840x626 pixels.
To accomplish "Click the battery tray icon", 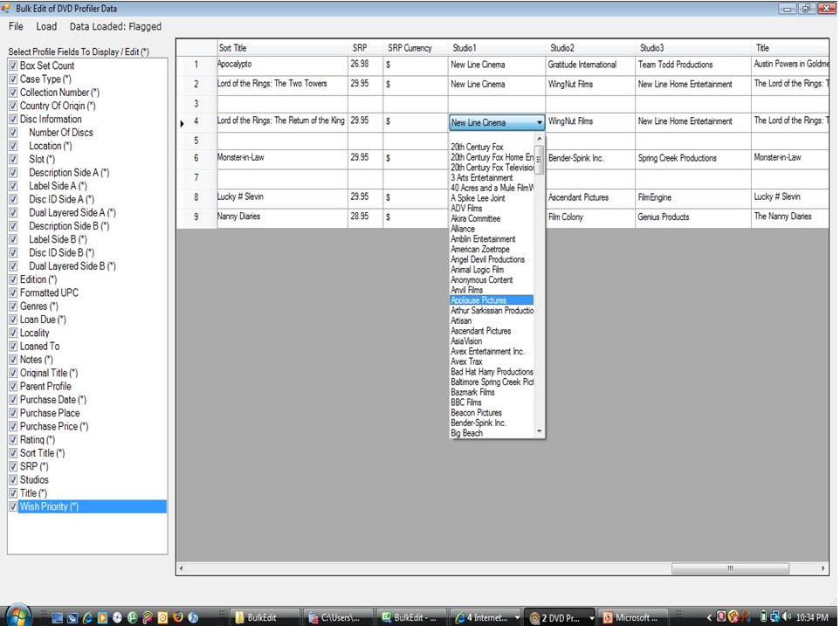I will click(x=764, y=616).
